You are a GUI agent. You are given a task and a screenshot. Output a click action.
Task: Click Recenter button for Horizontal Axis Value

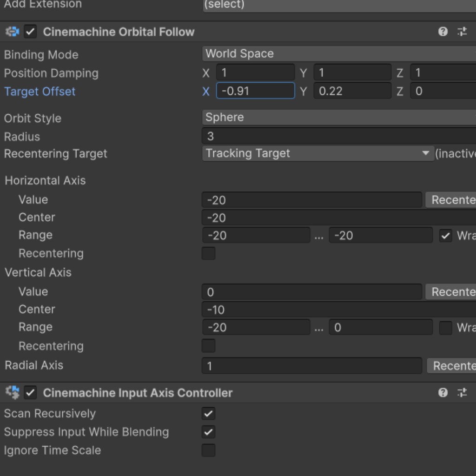[x=451, y=200]
